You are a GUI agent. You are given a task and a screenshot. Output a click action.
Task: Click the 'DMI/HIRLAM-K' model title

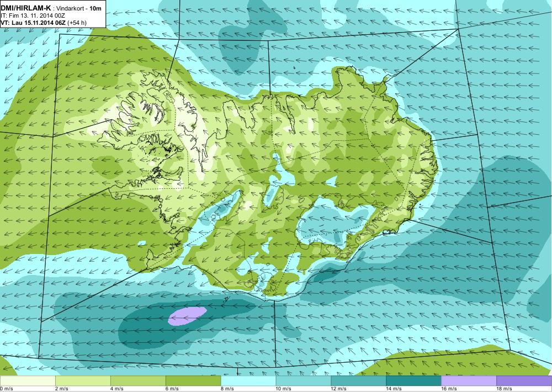26,8
